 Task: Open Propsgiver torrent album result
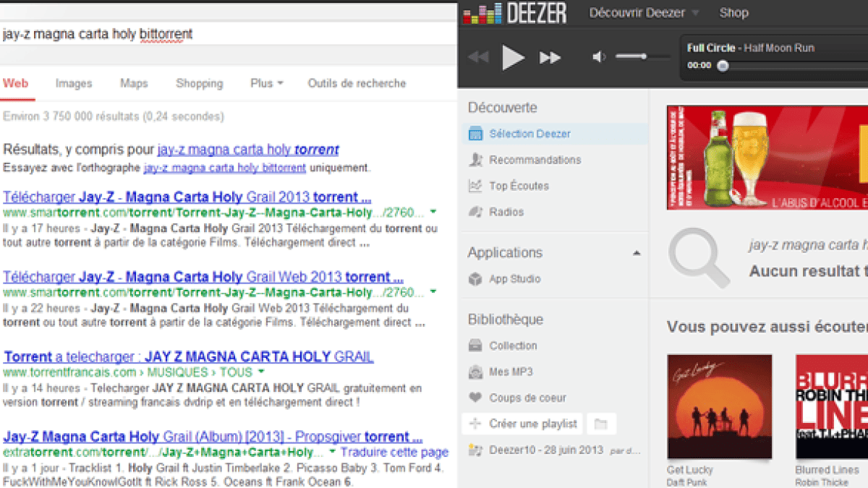pyautogui.click(x=213, y=437)
